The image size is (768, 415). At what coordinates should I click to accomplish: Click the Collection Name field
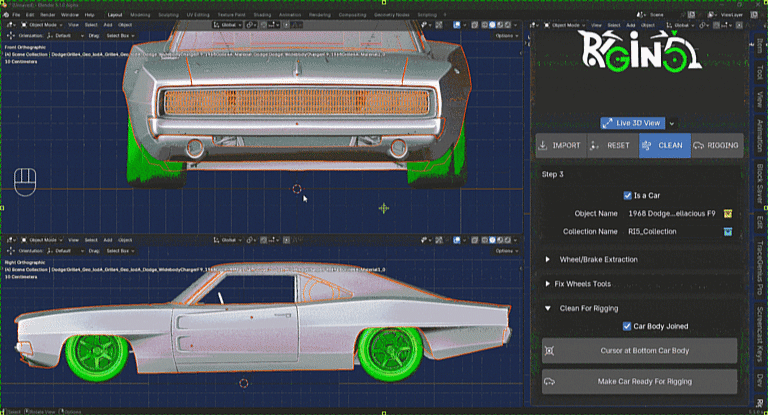point(672,231)
